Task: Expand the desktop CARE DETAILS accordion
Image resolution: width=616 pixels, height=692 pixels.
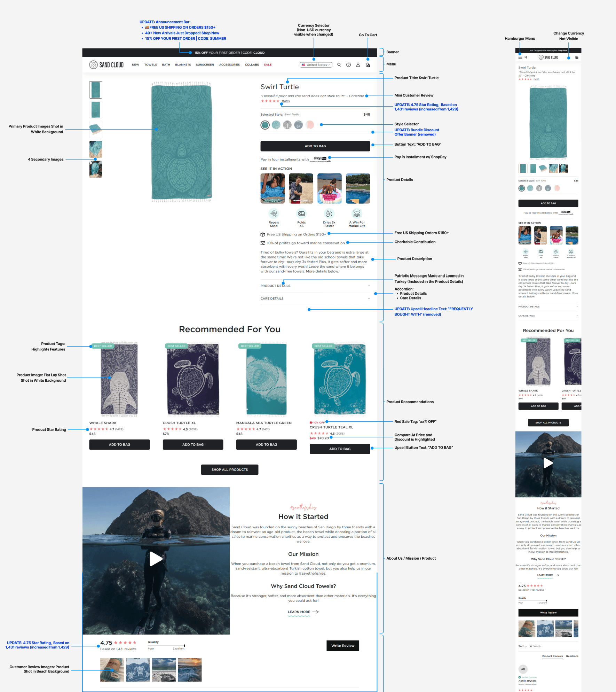Action: 315,298
